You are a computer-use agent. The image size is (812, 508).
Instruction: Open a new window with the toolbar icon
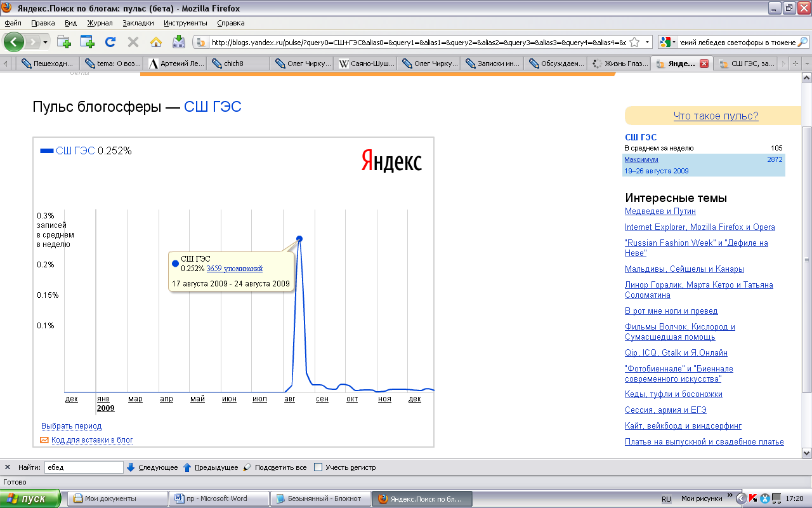87,42
